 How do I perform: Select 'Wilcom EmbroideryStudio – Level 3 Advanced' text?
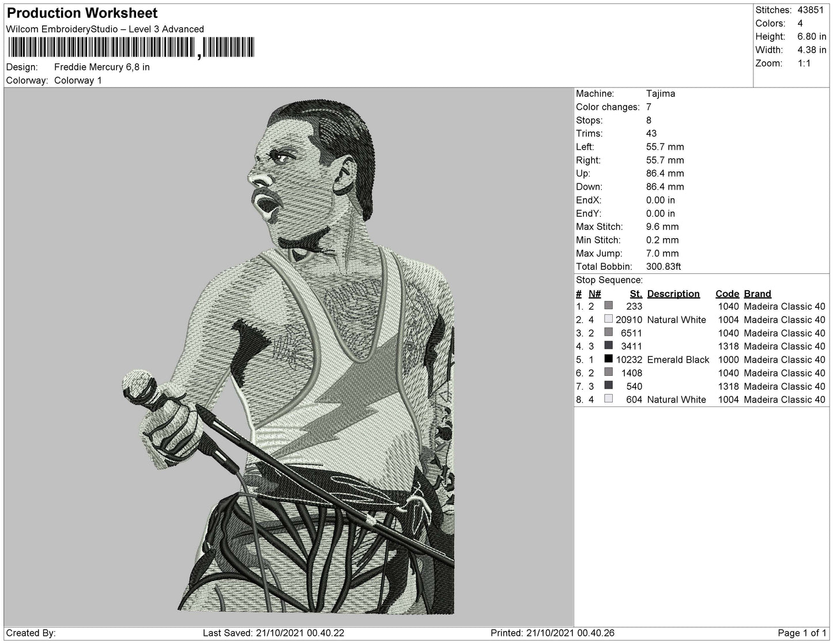(105, 29)
